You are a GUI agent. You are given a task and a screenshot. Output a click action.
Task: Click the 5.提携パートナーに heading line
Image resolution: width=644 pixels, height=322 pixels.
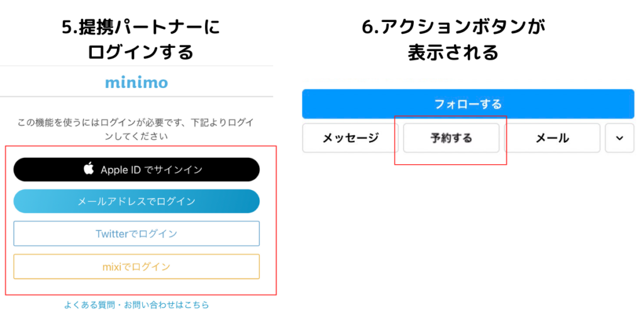(x=136, y=27)
